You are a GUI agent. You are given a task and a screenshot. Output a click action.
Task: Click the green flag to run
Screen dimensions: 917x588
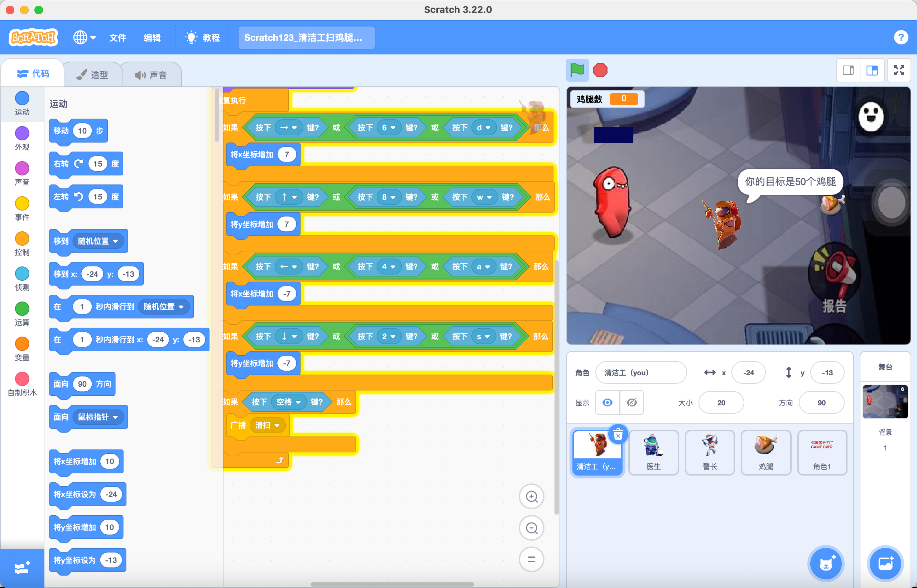[577, 70]
